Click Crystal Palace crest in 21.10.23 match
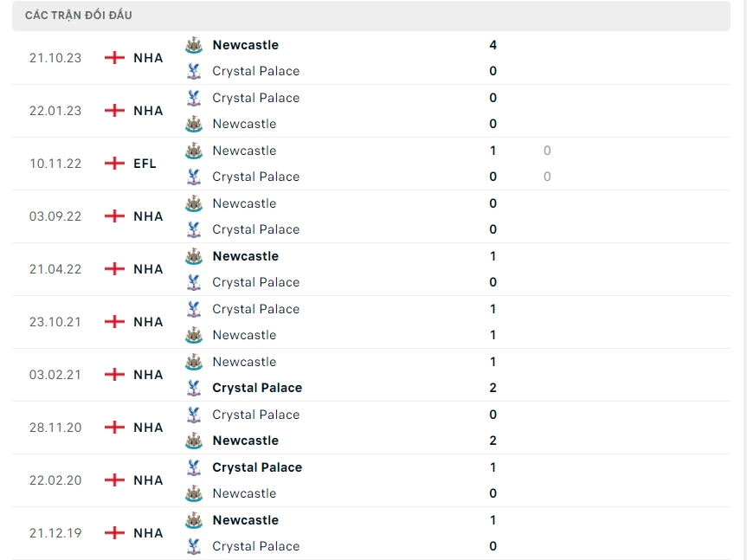747x560 pixels. tap(194, 71)
